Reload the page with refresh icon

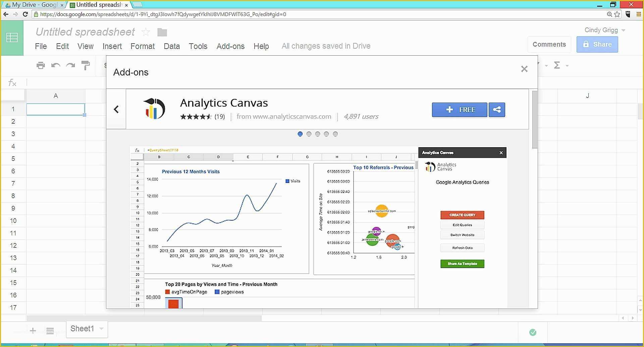click(25, 14)
